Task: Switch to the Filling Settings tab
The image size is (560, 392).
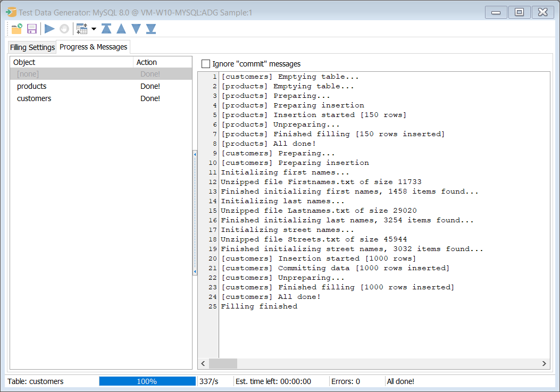Action: coord(31,47)
